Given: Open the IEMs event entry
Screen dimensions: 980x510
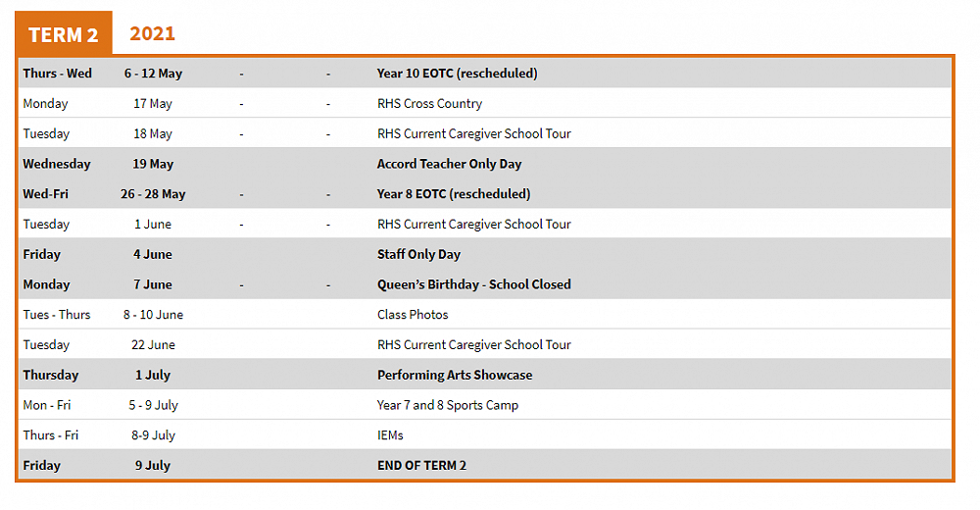Looking at the screenshot, I should (390, 435).
